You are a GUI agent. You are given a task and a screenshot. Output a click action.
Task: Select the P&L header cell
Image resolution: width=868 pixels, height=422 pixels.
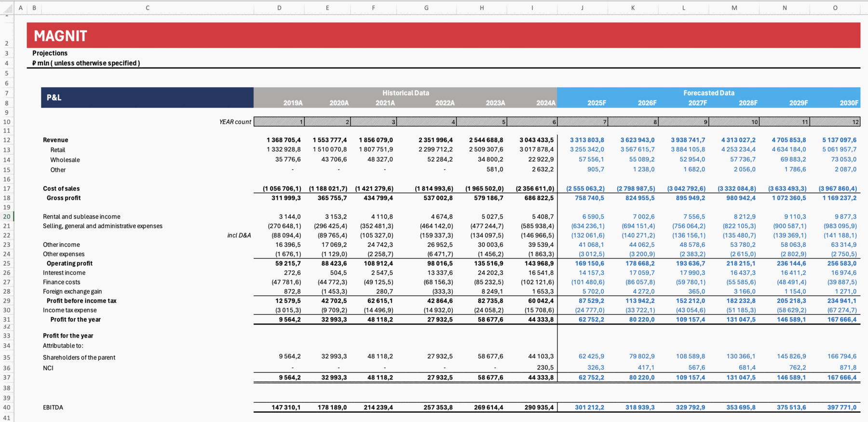click(147, 97)
